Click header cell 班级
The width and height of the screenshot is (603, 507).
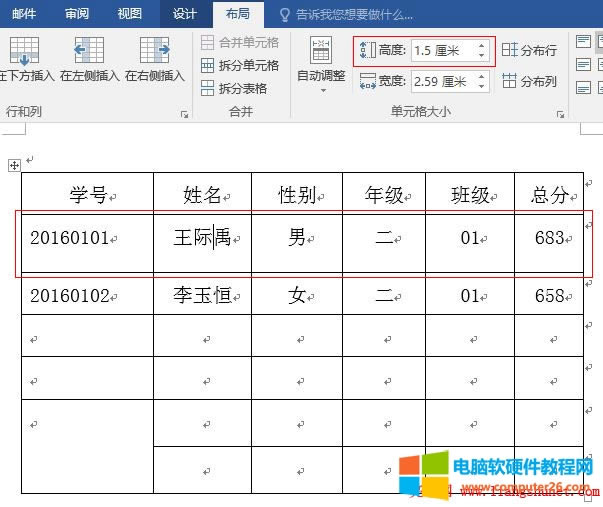click(470, 192)
